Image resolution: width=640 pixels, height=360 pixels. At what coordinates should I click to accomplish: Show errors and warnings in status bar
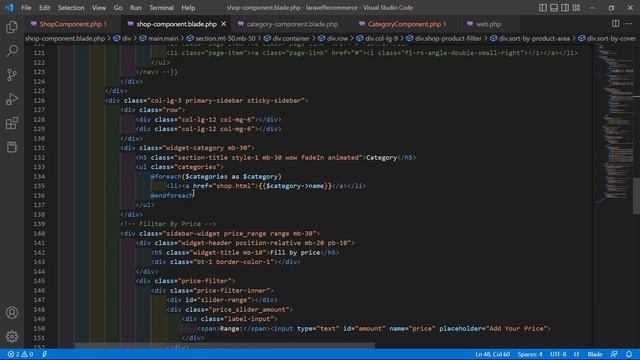pos(20,354)
